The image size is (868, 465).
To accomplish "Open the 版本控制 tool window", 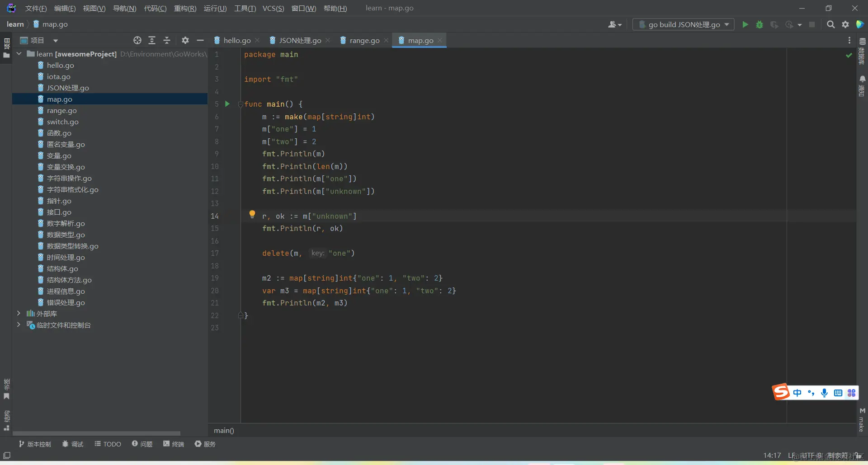I will tap(35, 444).
